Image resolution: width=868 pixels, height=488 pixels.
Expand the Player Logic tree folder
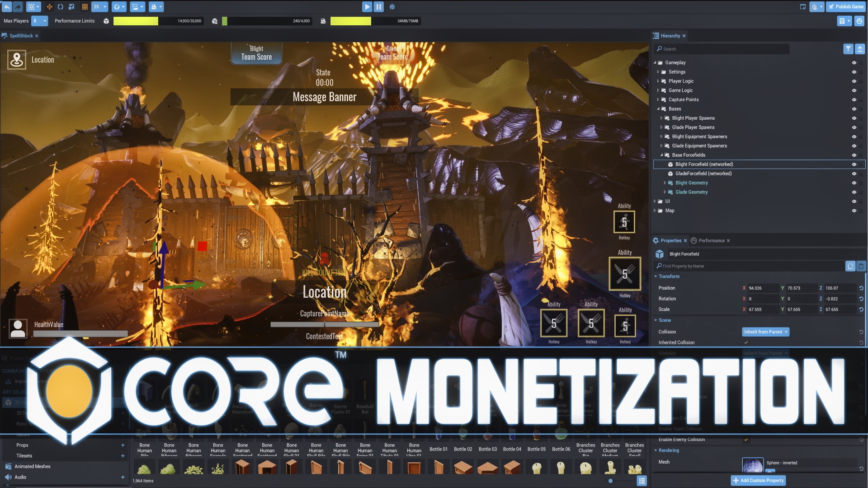point(658,81)
